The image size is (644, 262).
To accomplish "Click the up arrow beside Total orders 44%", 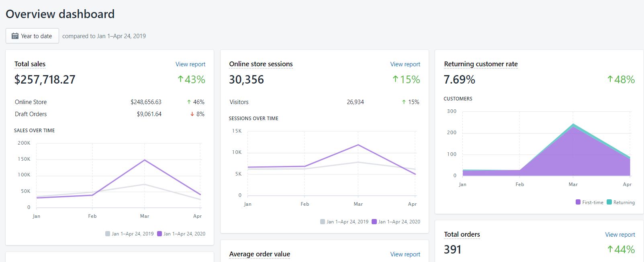I will (x=610, y=249).
